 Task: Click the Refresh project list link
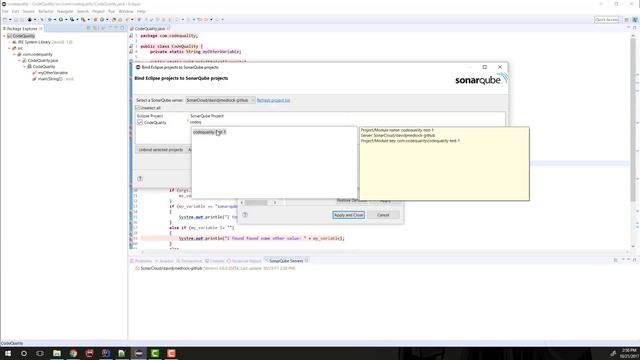point(273,100)
